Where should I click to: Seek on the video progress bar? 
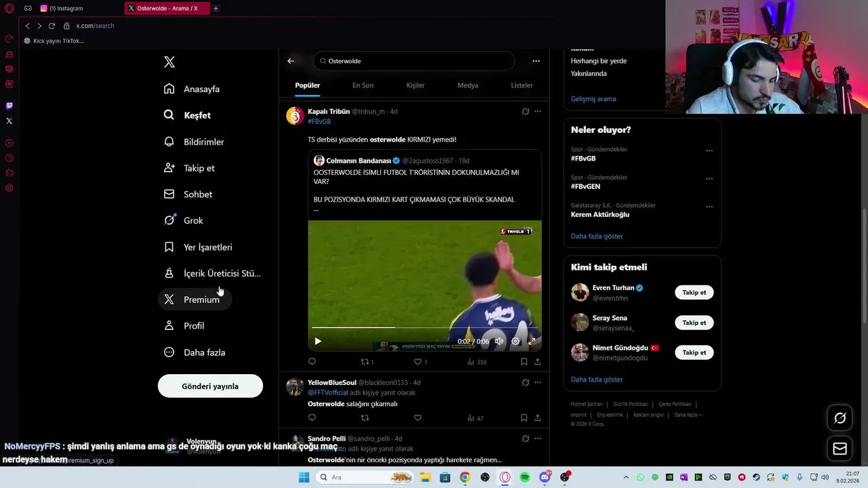425,328
